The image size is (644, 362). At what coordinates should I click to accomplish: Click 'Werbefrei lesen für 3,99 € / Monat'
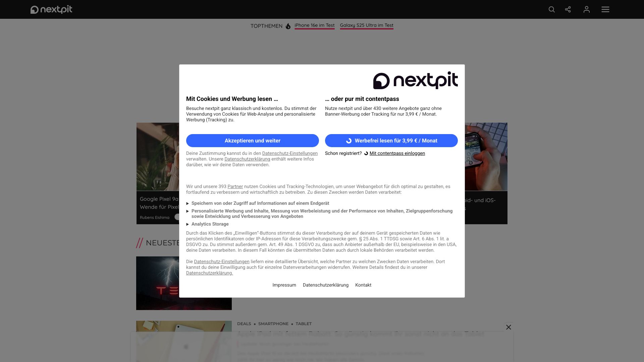[391, 140]
